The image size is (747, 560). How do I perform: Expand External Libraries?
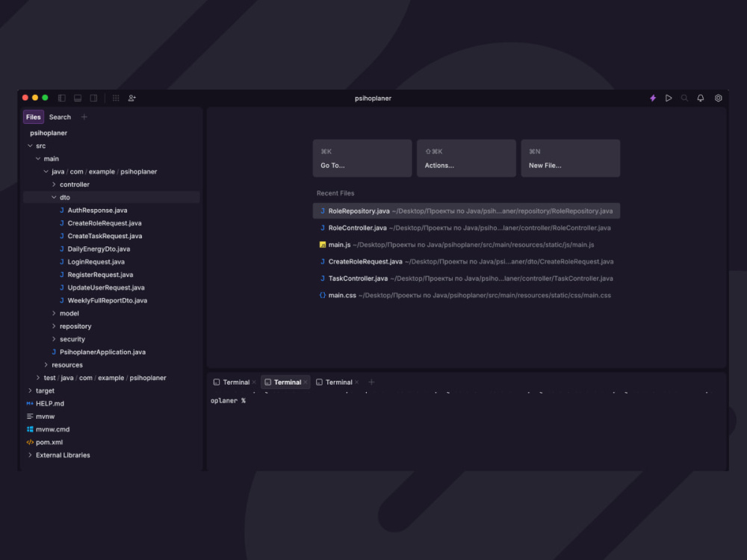(x=30, y=455)
